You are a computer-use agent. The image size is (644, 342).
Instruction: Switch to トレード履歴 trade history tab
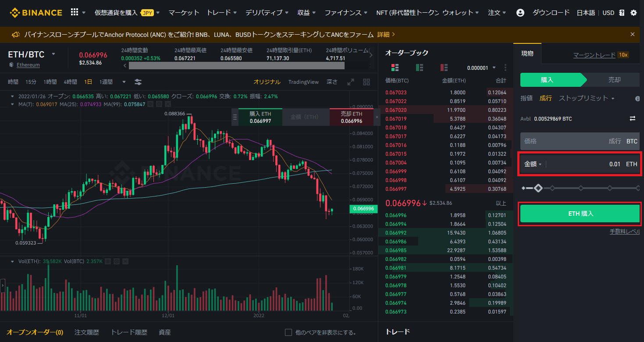[x=129, y=332]
